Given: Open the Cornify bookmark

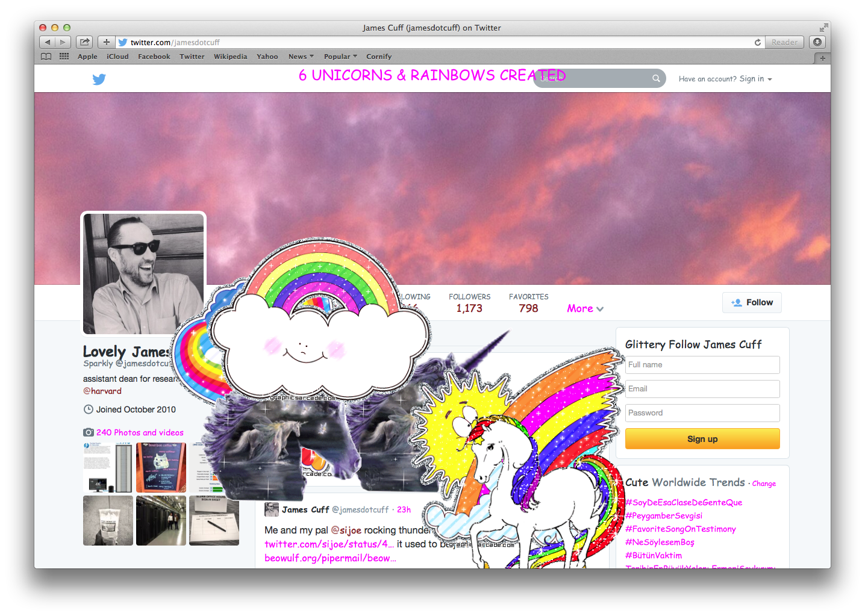Looking at the screenshot, I should (x=379, y=57).
